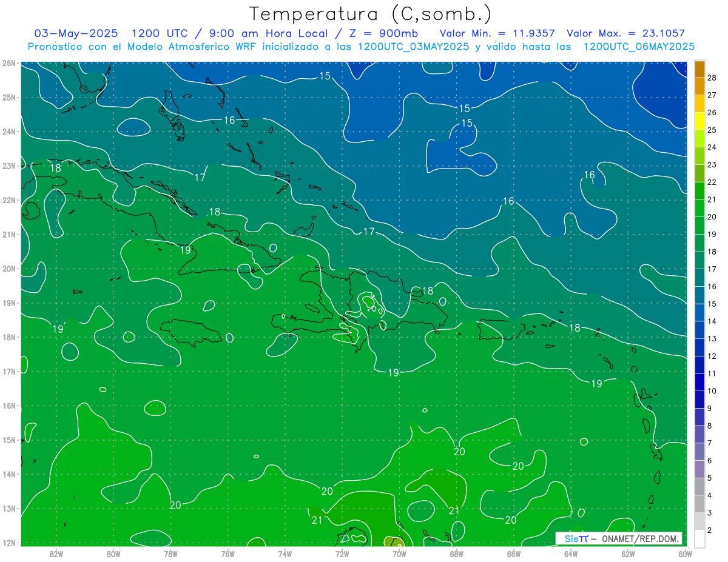
Task: Click the title text "Temperatura (C,somb.)"
Action: (x=371, y=14)
